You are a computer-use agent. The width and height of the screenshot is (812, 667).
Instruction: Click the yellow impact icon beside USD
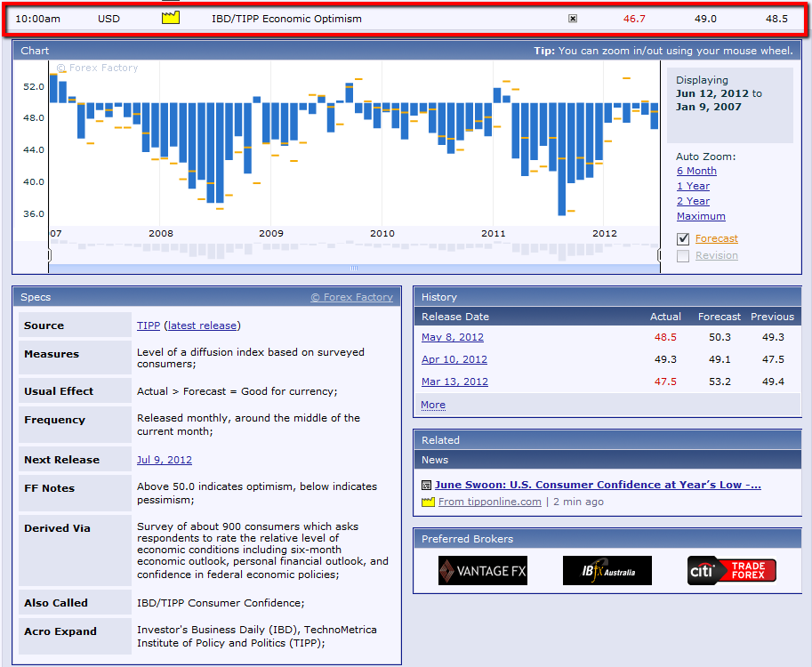coord(171,18)
